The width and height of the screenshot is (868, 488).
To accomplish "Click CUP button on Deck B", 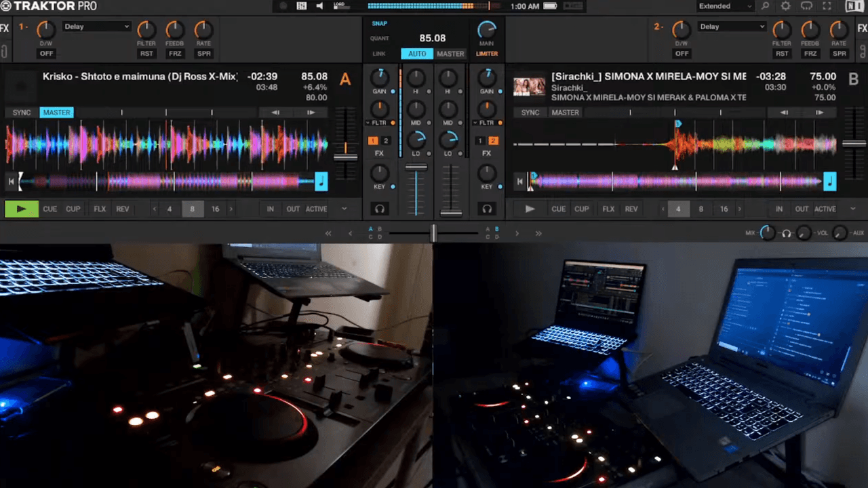I will [582, 209].
